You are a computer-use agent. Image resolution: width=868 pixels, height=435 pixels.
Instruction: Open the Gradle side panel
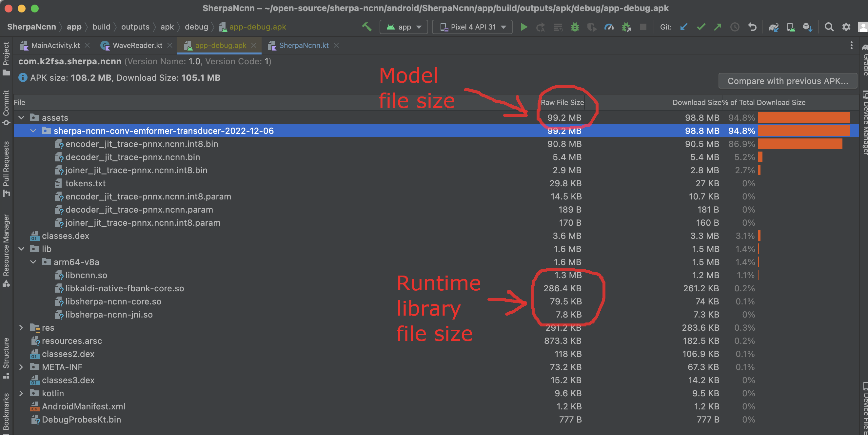point(864,60)
